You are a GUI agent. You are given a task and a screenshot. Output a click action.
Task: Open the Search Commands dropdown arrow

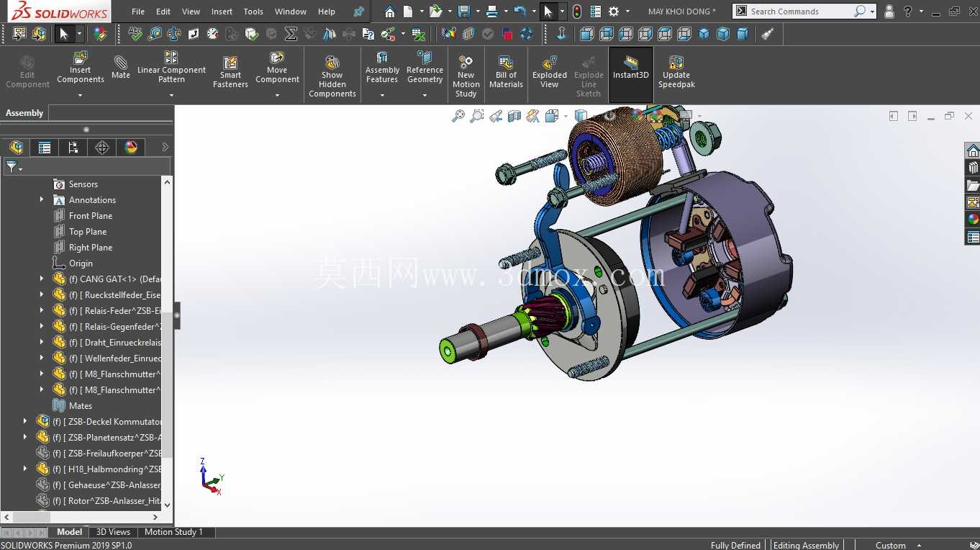pyautogui.click(x=872, y=12)
